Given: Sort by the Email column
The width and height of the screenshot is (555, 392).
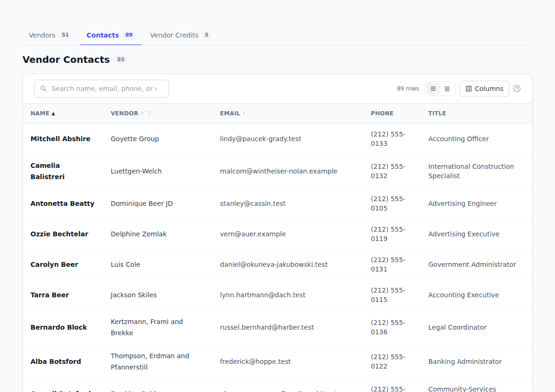Looking at the screenshot, I should tap(232, 113).
